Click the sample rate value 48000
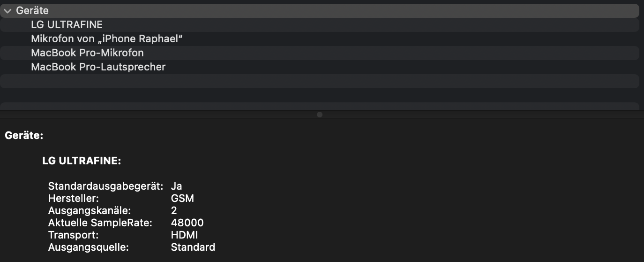644x262 pixels. (187, 223)
